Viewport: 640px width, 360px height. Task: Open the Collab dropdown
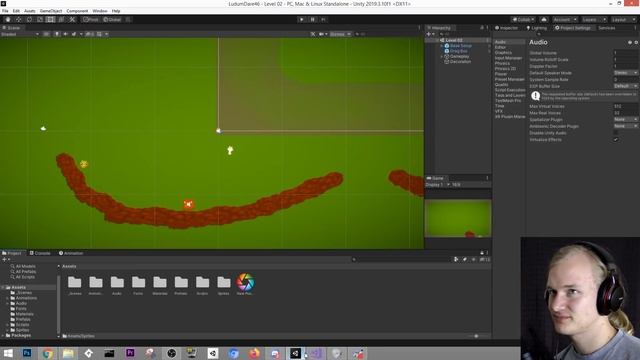click(x=523, y=20)
